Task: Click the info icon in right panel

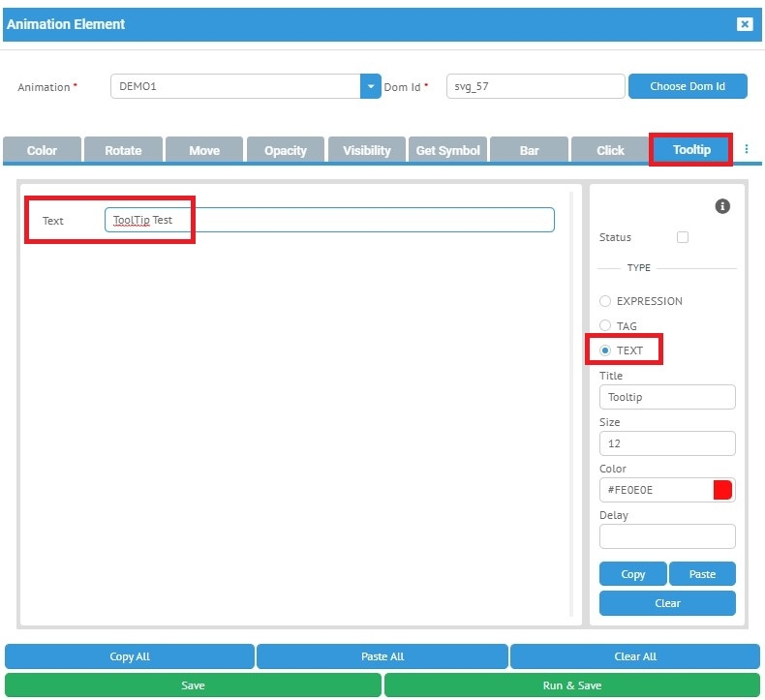Action: [722, 206]
